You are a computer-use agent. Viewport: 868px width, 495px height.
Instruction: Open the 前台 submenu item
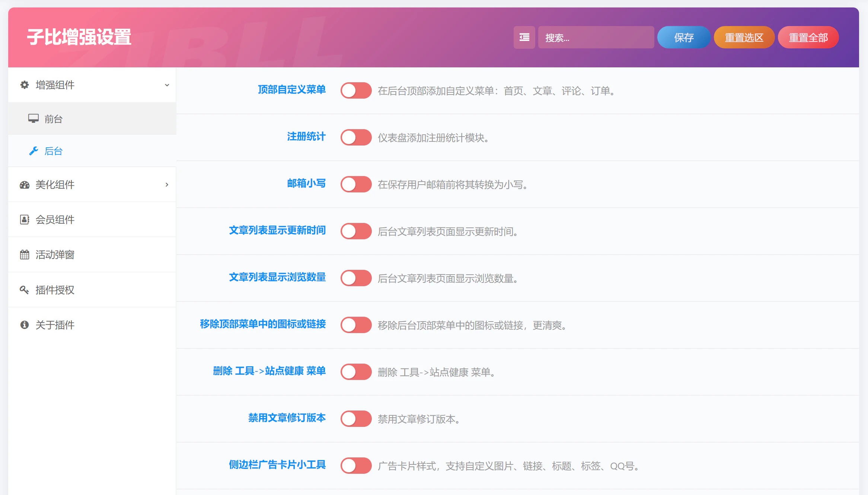[x=54, y=119]
